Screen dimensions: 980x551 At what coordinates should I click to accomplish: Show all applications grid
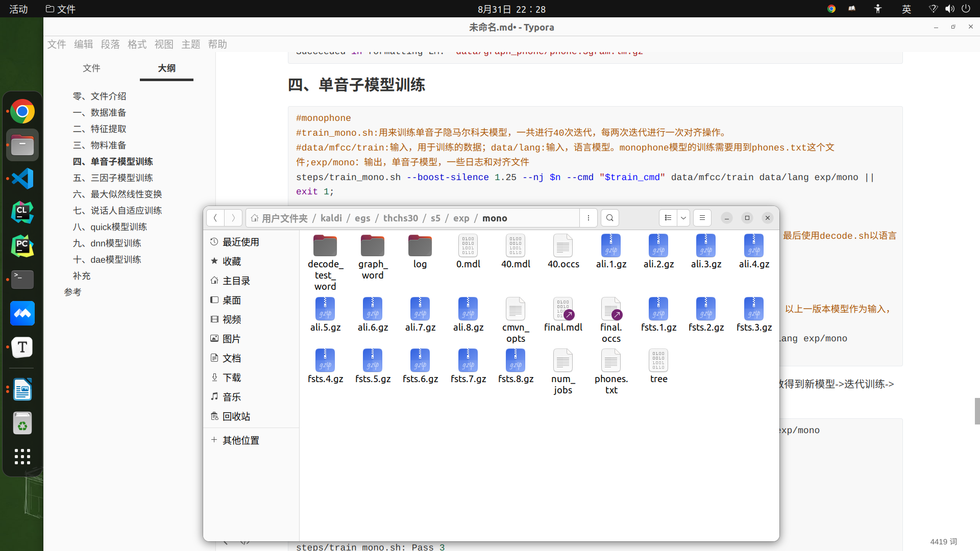(22, 456)
